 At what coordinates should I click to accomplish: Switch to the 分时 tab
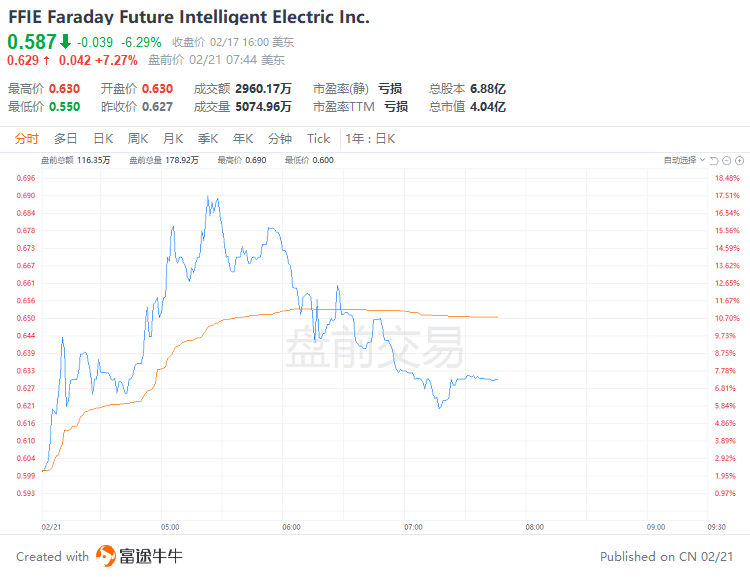pos(27,139)
